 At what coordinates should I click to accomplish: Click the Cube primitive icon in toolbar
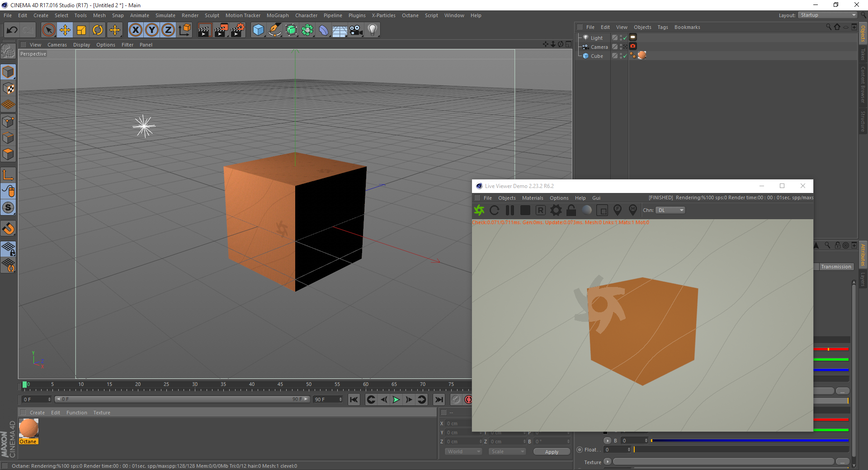[258, 30]
